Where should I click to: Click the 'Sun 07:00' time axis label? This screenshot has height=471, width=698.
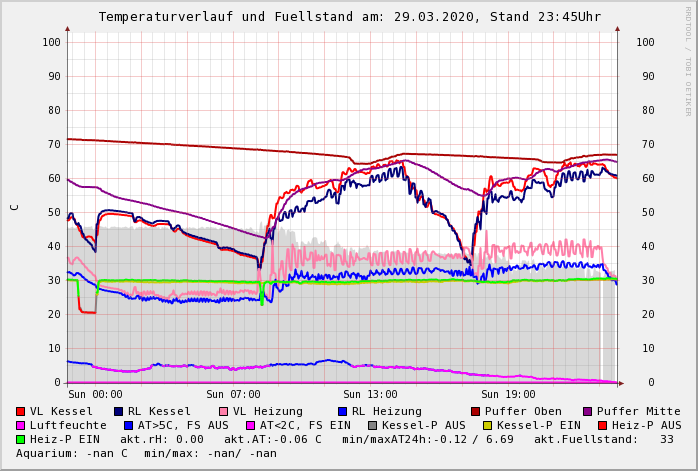click(233, 394)
